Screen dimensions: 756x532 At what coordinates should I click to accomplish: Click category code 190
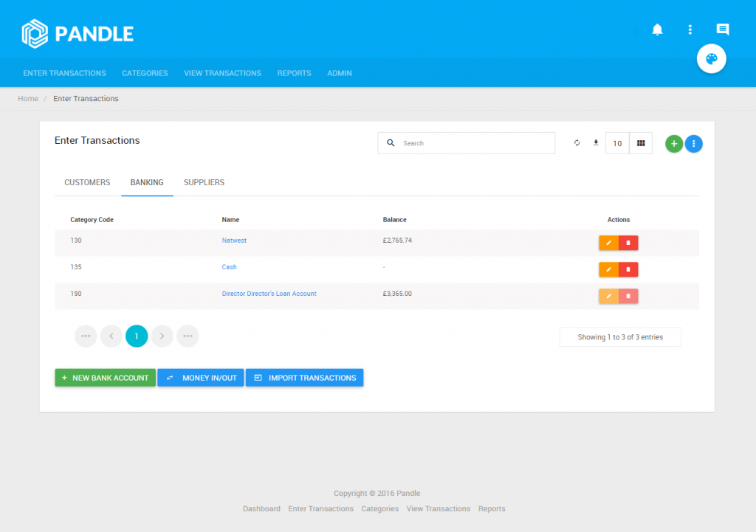(x=76, y=294)
